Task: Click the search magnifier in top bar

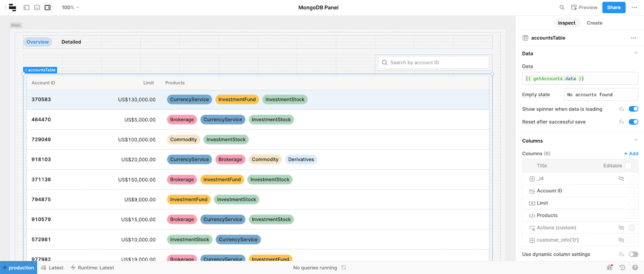Action: pos(562,7)
